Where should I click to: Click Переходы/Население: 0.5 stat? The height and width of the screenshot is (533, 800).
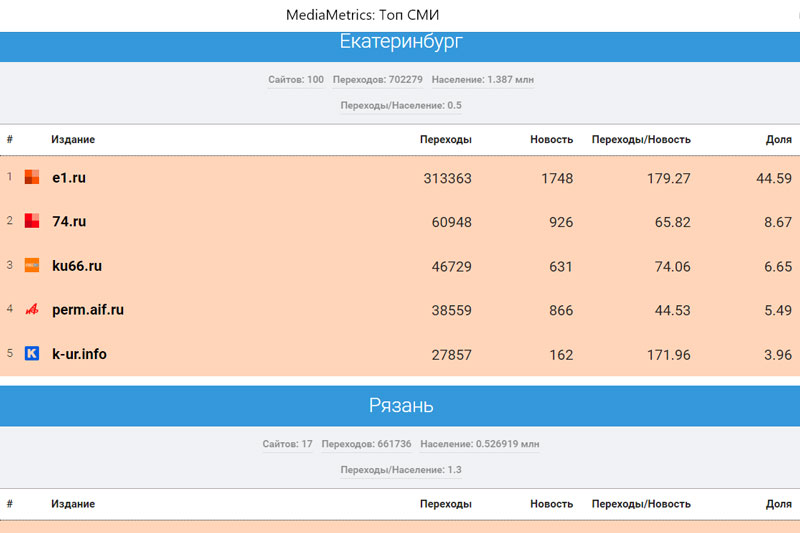click(x=401, y=106)
